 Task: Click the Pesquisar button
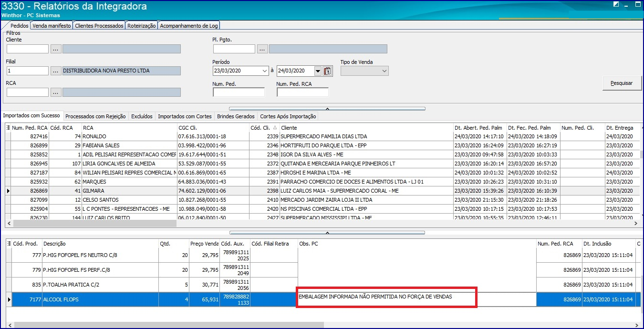[622, 83]
